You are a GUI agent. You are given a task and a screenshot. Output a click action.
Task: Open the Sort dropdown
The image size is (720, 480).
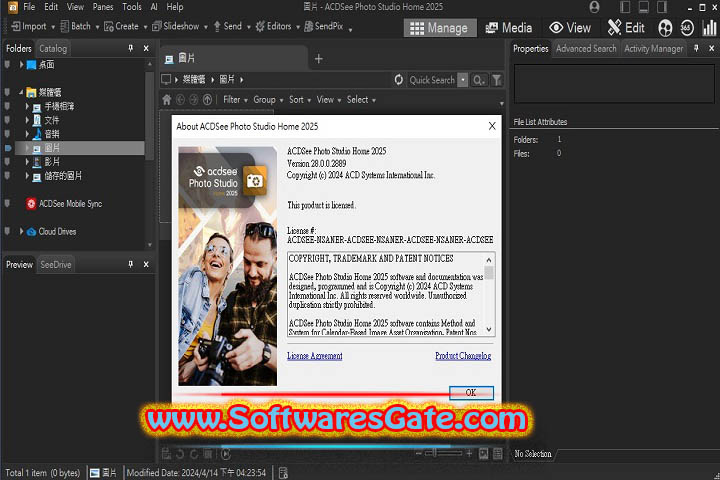click(x=300, y=100)
